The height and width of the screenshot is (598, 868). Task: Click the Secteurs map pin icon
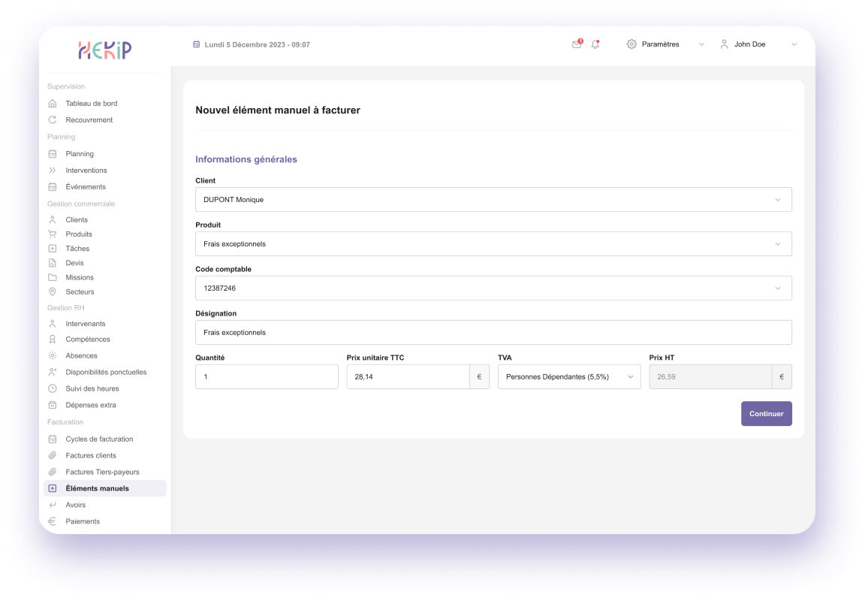click(53, 291)
